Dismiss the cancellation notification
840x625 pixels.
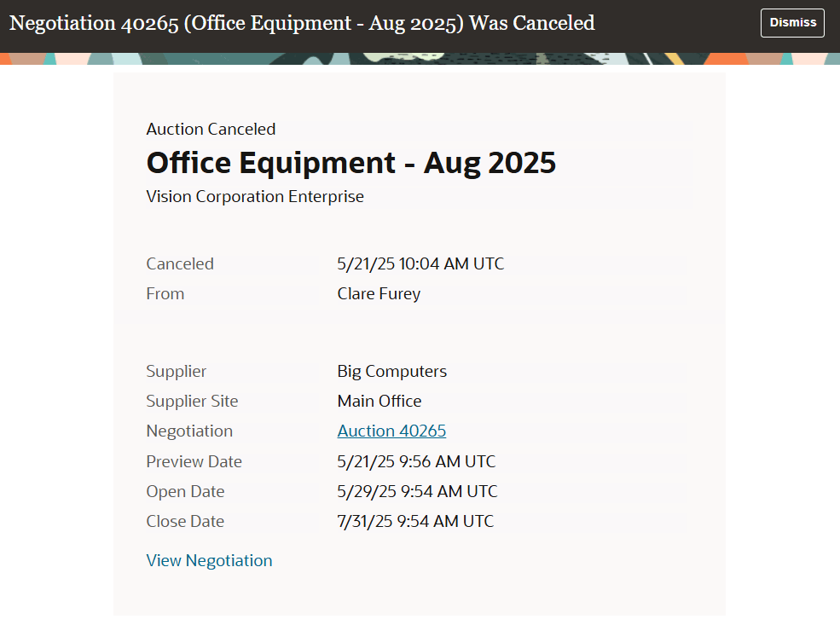[792, 23]
